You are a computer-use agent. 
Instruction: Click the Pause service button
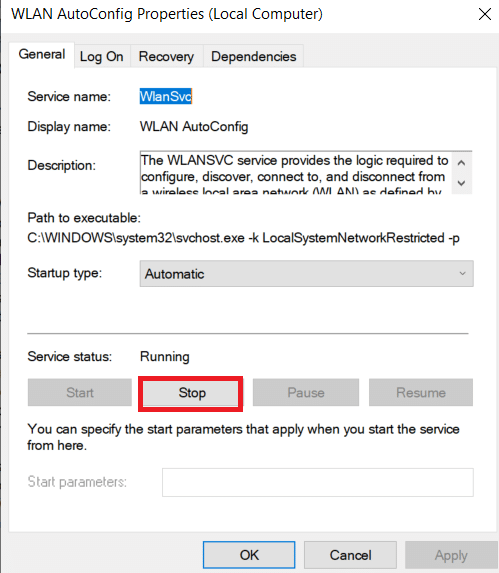pos(306,392)
